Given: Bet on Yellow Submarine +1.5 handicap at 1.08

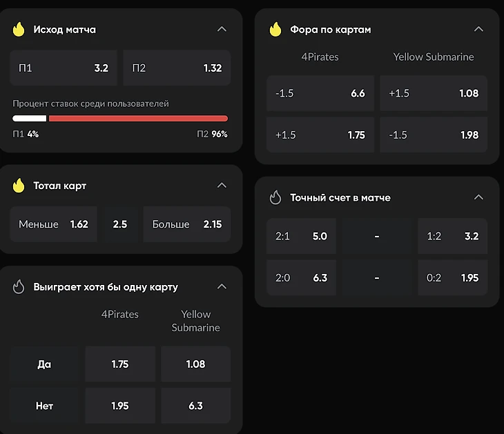Looking at the screenshot, I should (x=433, y=93).
